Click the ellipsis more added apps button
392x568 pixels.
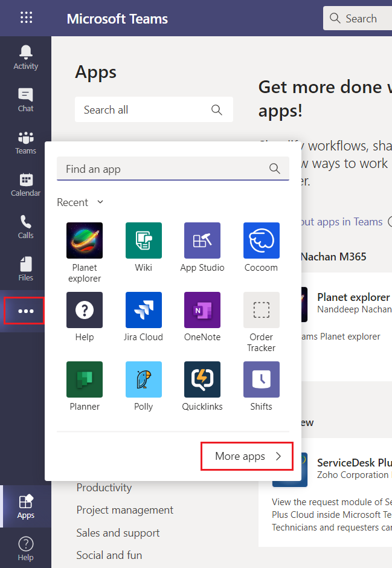tap(25, 311)
